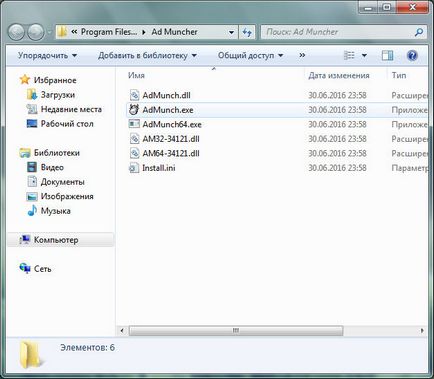Viewport: 434px width, 379px height.
Task: Click the Документы library icon
Action: click(x=32, y=182)
